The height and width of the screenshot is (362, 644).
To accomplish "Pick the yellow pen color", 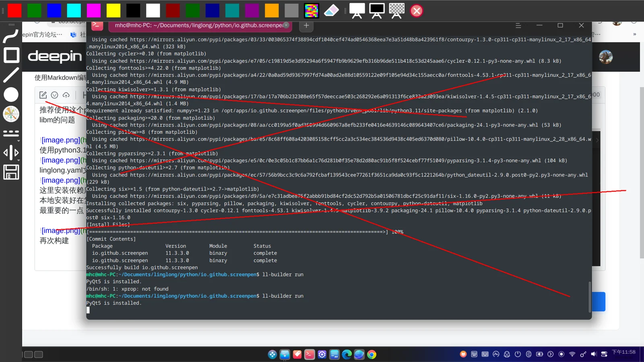I will click(x=114, y=10).
